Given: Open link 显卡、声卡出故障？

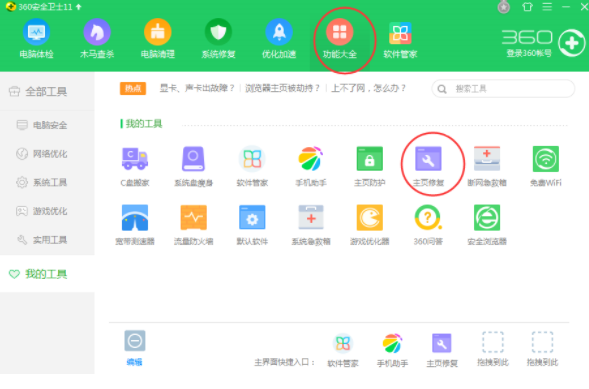Looking at the screenshot, I should (x=197, y=88).
